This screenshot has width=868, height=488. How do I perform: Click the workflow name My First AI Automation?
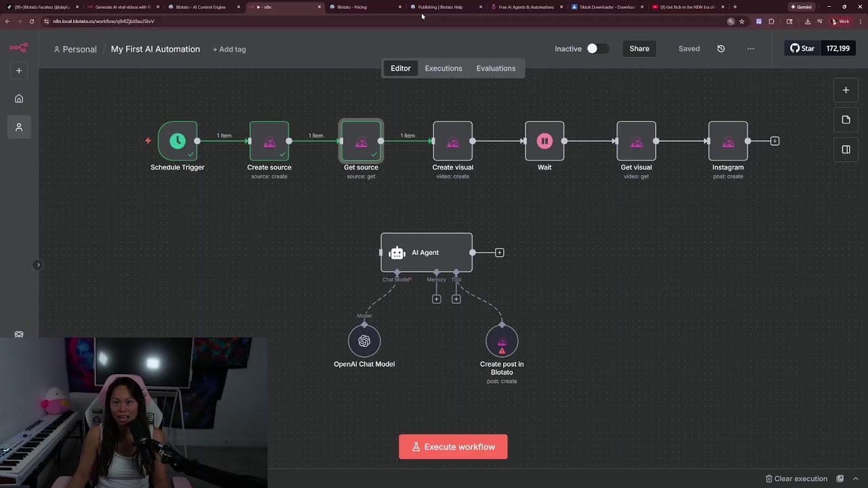(x=155, y=49)
